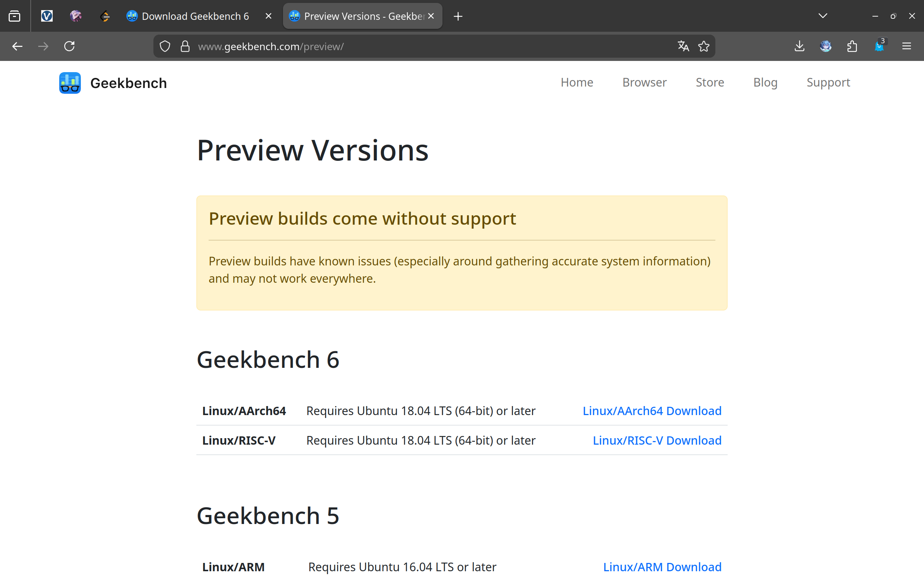Open the downloads panel
Image resolution: width=924 pixels, height=577 pixels.
(x=799, y=46)
